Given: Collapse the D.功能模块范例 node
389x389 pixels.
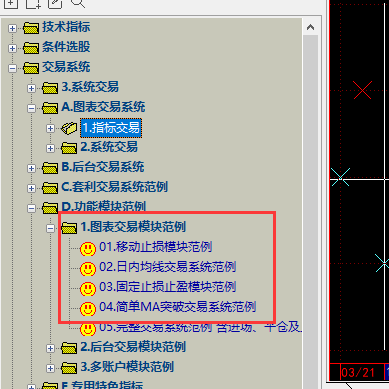Looking at the screenshot, I should point(31,208).
